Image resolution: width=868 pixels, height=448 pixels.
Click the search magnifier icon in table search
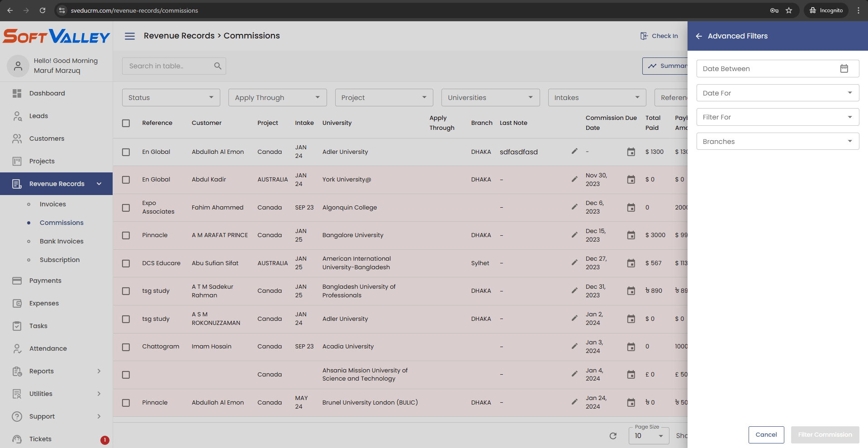coord(218,66)
